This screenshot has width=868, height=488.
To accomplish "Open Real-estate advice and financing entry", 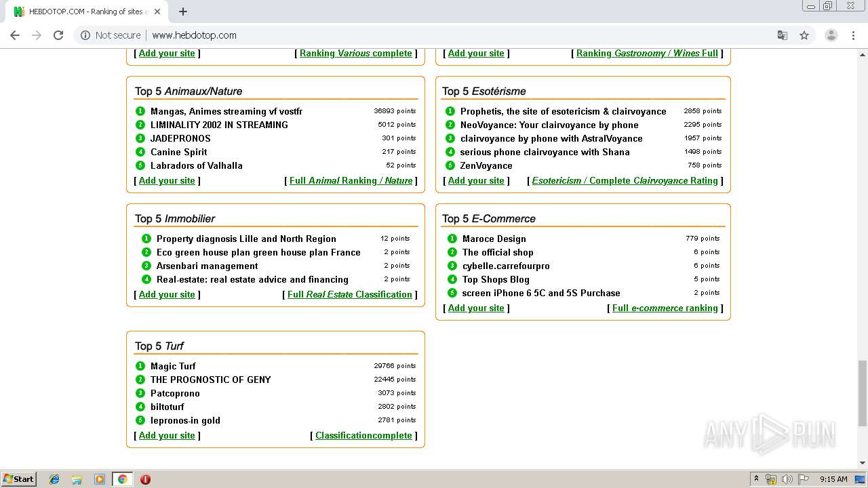I will [252, 279].
